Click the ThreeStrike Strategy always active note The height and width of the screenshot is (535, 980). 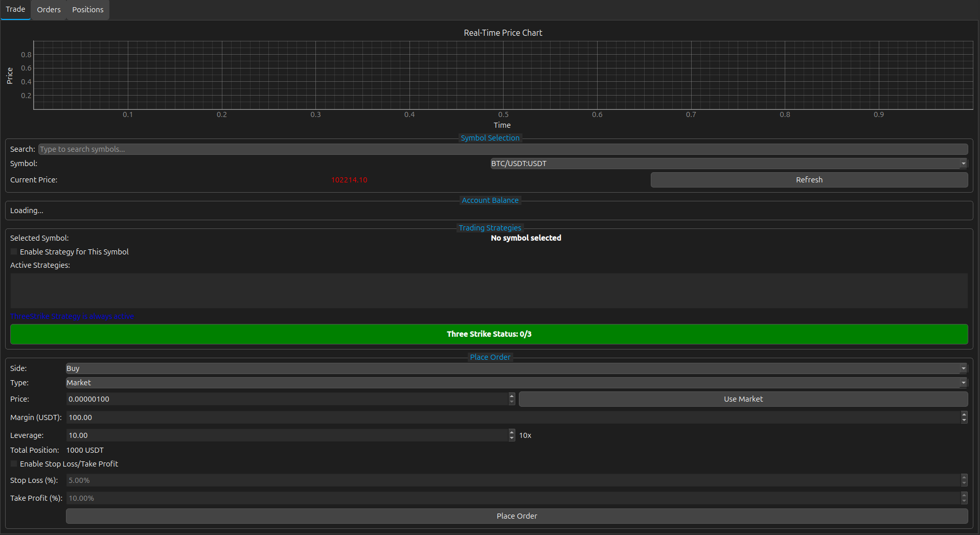[x=72, y=316]
